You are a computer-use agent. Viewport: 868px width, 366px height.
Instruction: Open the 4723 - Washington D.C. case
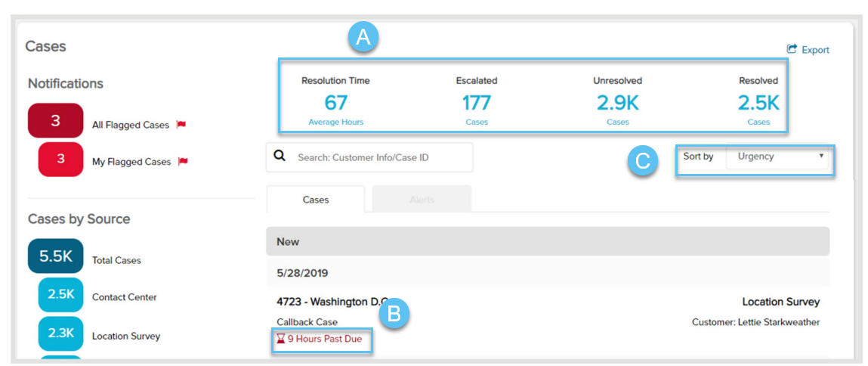[x=332, y=302]
